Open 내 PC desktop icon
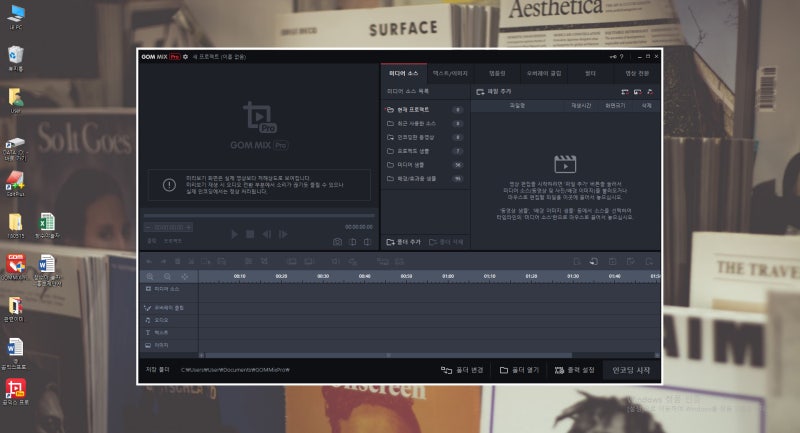This screenshot has width=800, height=433. pos(16,17)
